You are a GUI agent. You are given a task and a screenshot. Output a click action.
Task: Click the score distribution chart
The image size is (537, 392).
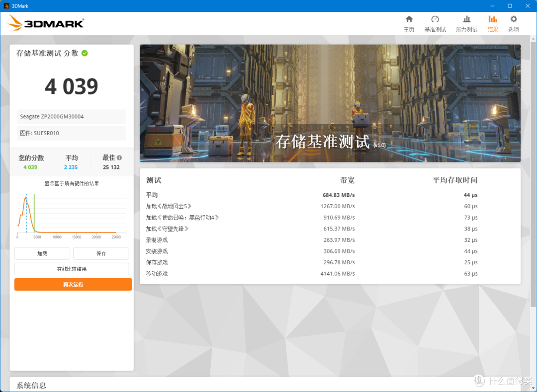coord(72,216)
